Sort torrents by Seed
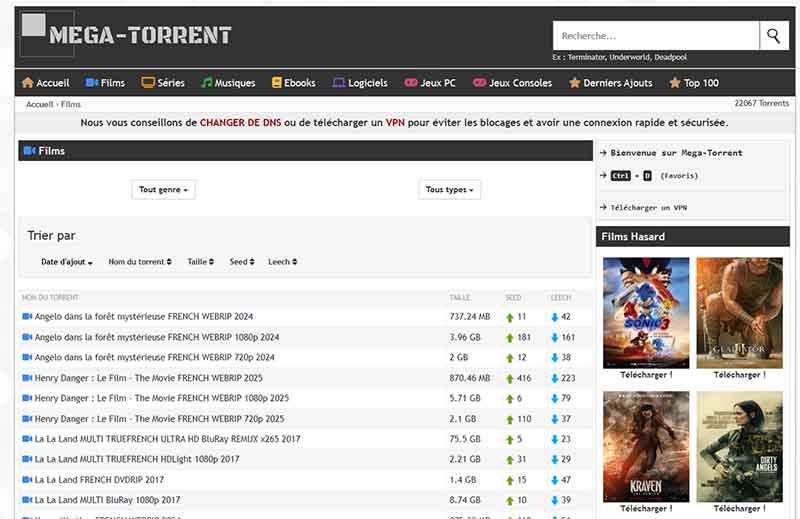 242,262
